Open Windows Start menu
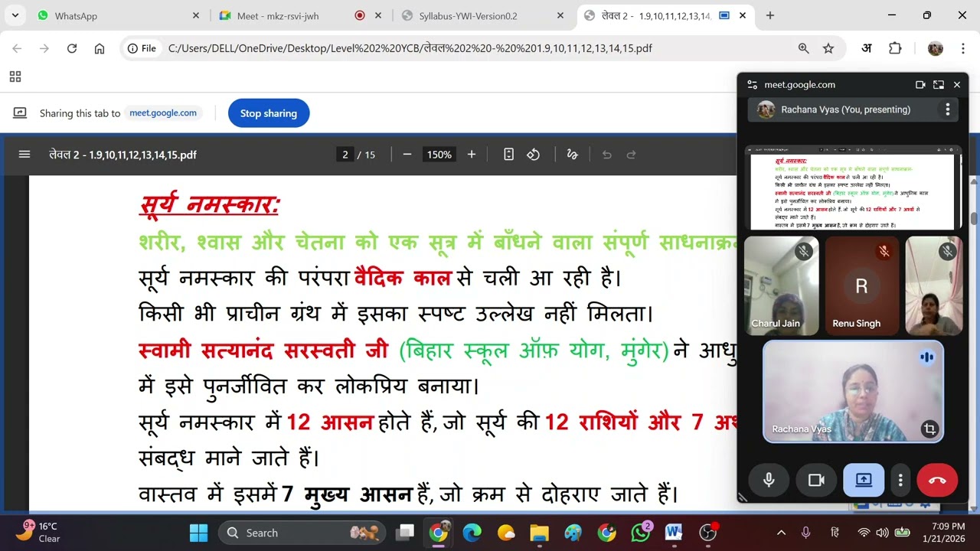This screenshot has height=551, width=980. [198, 533]
